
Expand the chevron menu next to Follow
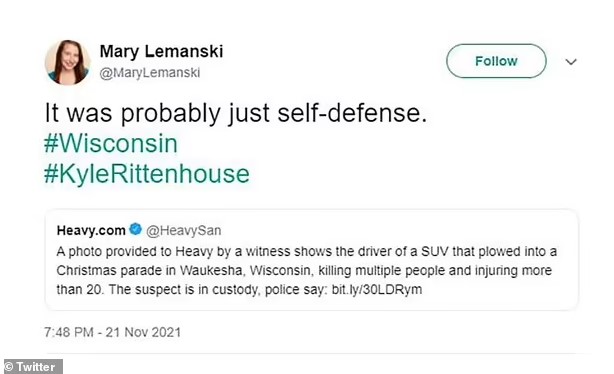pos(571,61)
